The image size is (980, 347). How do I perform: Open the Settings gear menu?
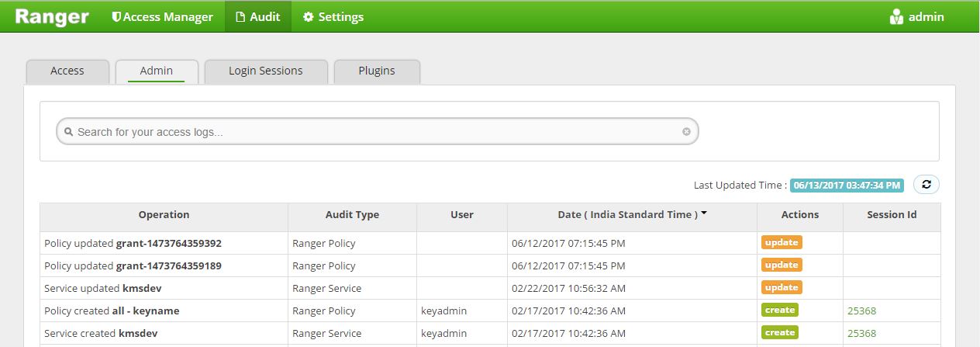click(x=333, y=16)
